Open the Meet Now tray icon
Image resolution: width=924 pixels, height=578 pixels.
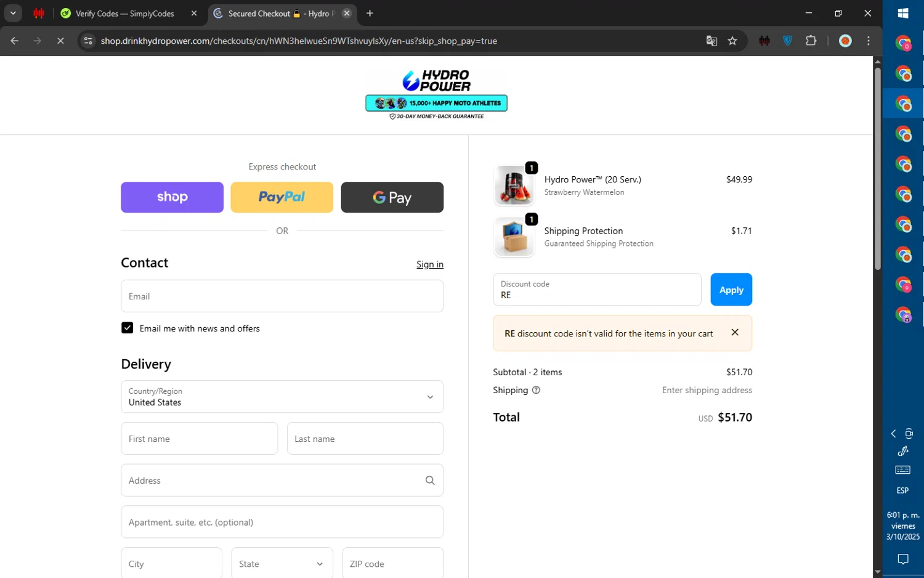pyautogui.click(x=909, y=434)
